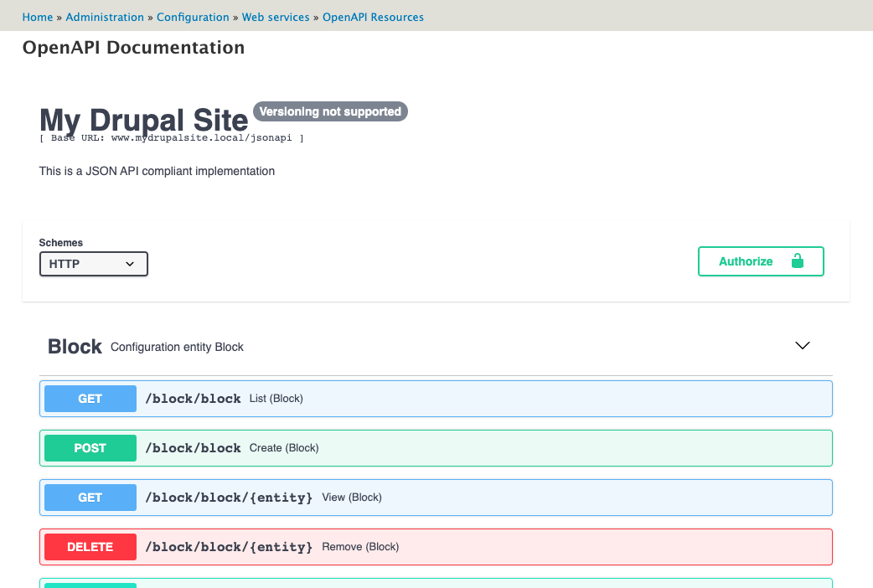The width and height of the screenshot is (873, 588).
Task: Click the POST badge for Create (Block)
Action: [90, 448]
